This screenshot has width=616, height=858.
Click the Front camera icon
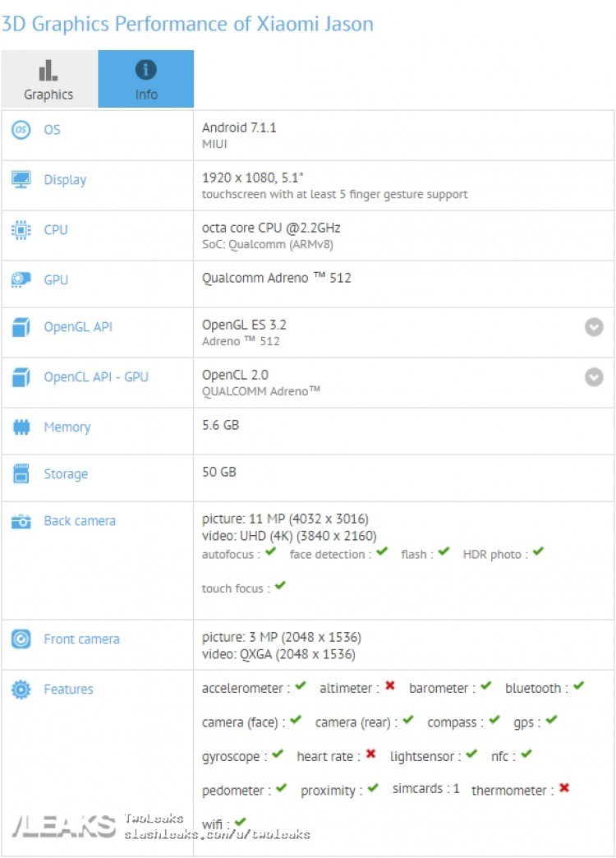click(21, 639)
